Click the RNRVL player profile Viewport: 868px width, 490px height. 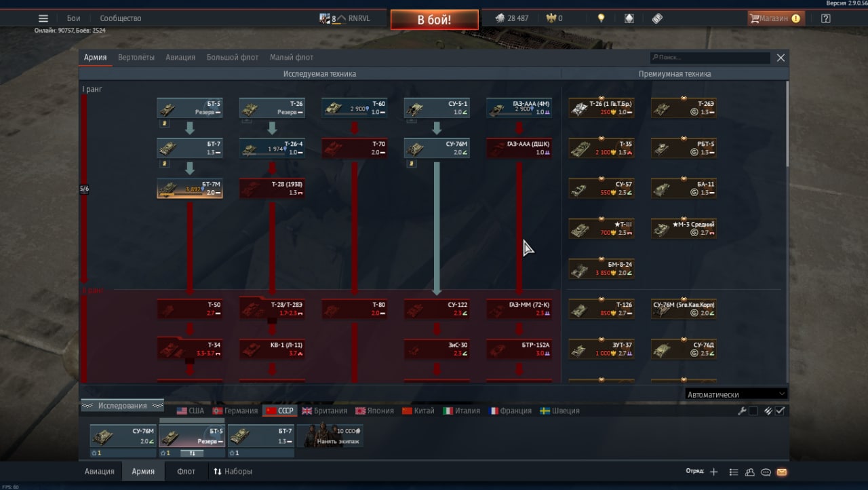click(345, 18)
